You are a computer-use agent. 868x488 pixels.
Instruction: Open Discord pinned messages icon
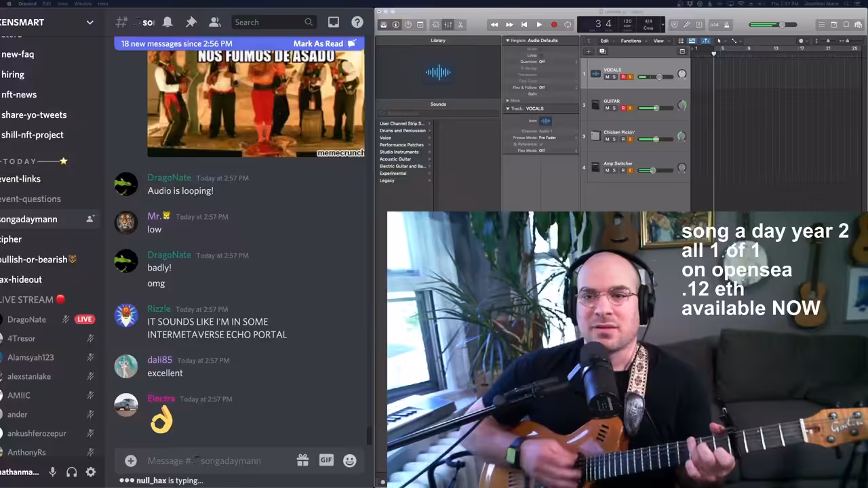pyautogui.click(x=191, y=22)
